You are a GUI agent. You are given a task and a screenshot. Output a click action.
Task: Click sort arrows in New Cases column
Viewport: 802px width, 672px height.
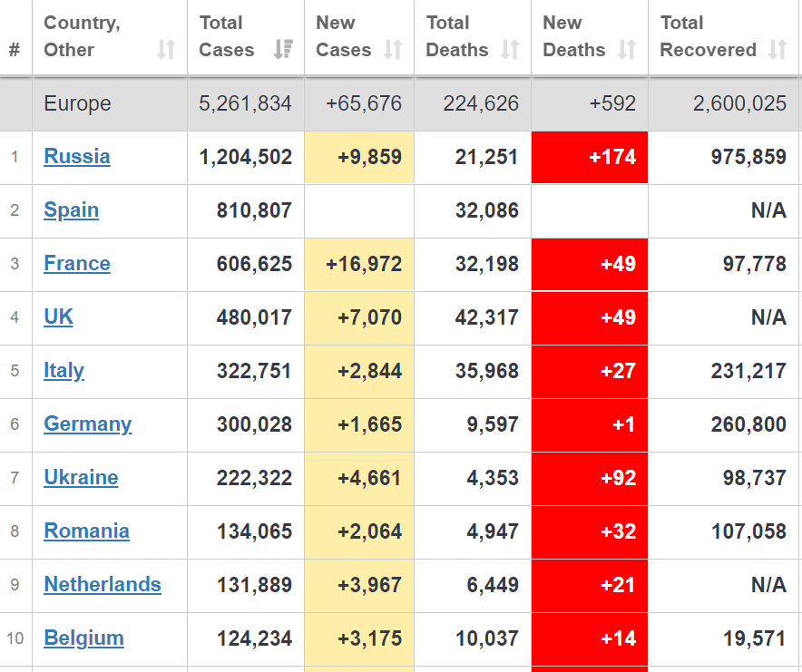pos(392,50)
